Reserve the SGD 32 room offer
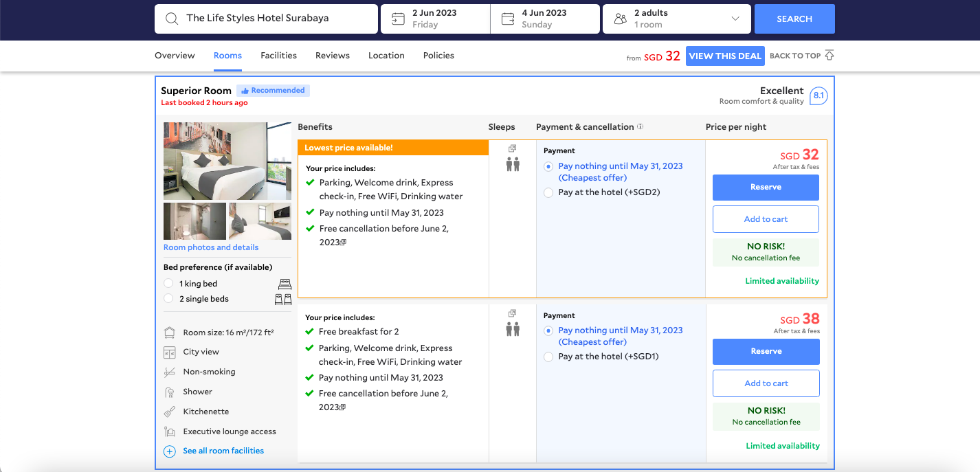 (766, 188)
